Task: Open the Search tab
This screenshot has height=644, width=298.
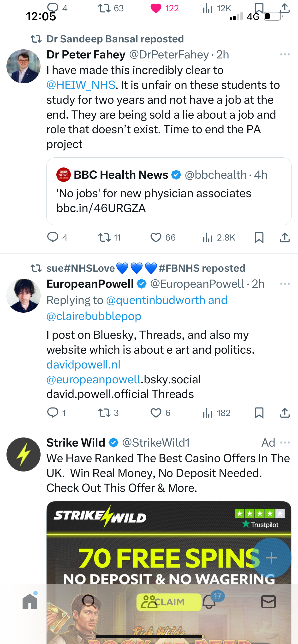Action: click(89, 602)
